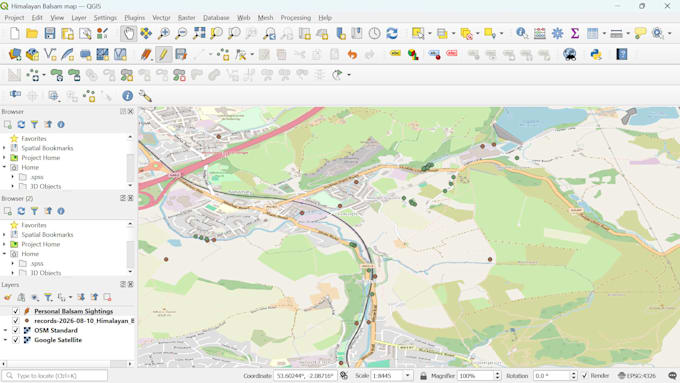Open the Vector menu
This screenshot has width=680, height=383.
click(x=161, y=18)
